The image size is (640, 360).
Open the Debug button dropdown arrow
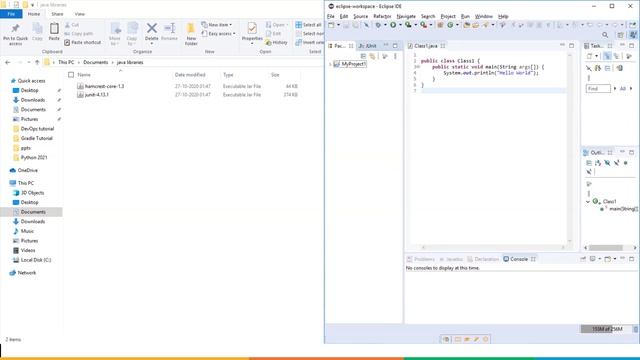[x=385, y=25]
